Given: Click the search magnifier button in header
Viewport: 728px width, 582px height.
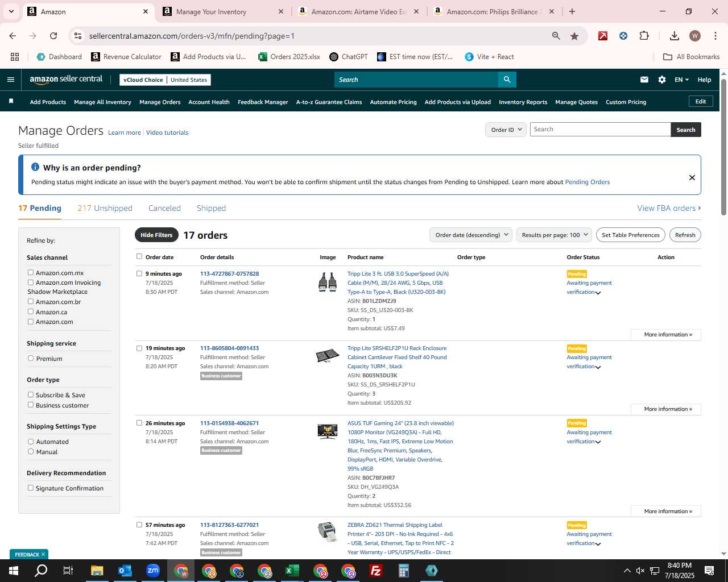Looking at the screenshot, I should (507, 80).
